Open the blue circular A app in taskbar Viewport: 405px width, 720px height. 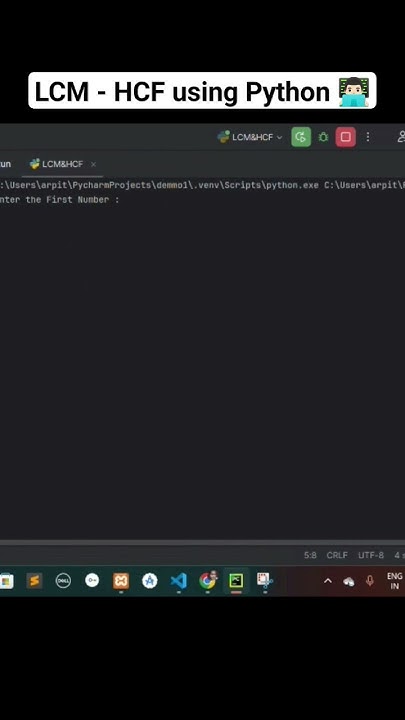(149, 581)
